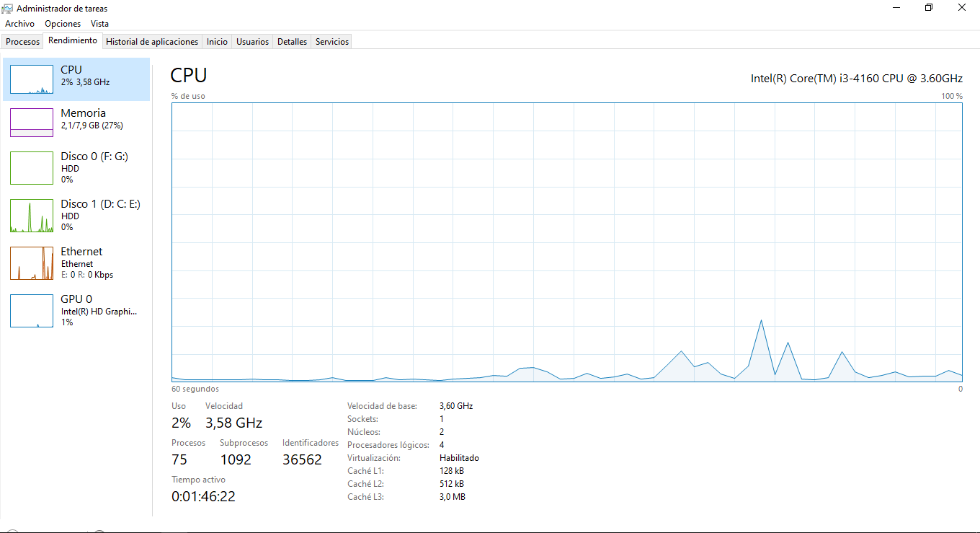Image resolution: width=980 pixels, height=533 pixels.
Task: Click the main CPU usage graph
Action: [567, 242]
